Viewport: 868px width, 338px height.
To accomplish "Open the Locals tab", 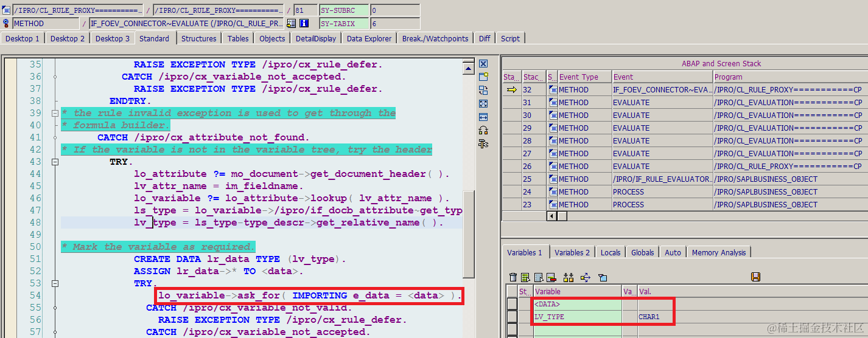I will pyautogui.click(x=611, y=252).
